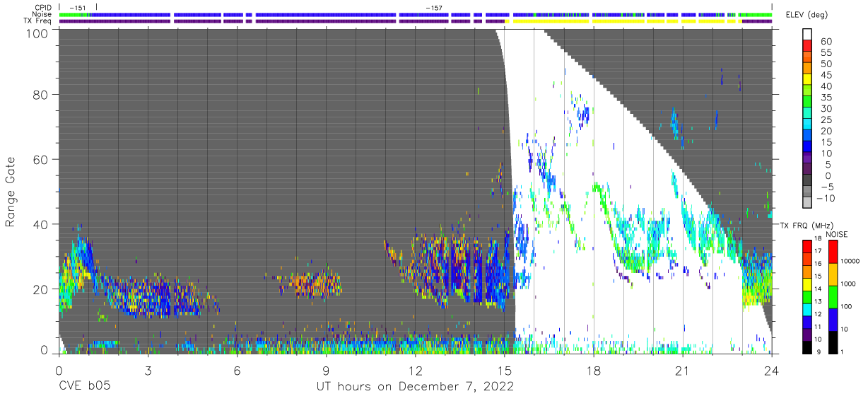This screenshot has width=868, height=401.
Task: Click x-axis hour tick label '12'
Action: pyautogui.click(x=415, y=370)
